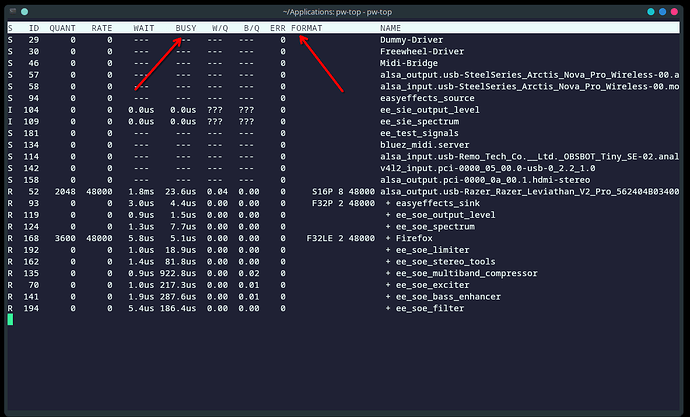
Task: Click the Razer Leviathan V2 Pro alsa_output entry
Action: (x=529, y=192)
